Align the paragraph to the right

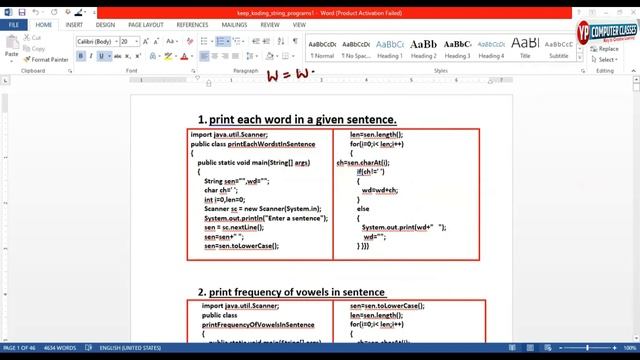pyautogui.click(x=225, y=56)
